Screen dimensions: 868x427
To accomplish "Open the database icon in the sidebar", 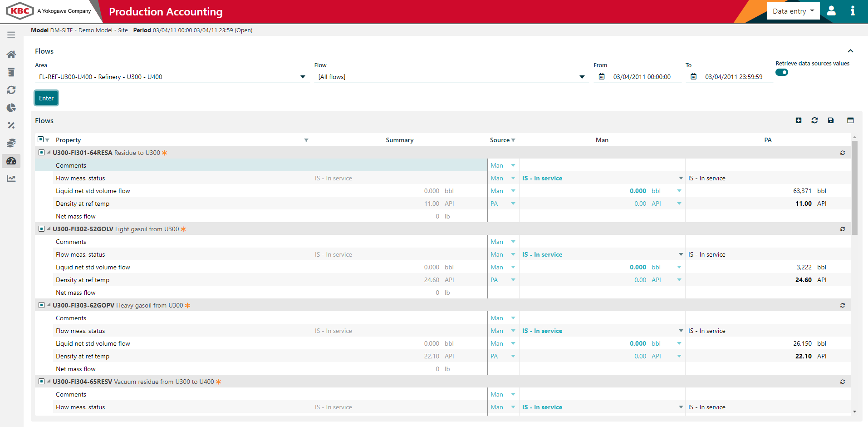I will (x=11, y=143).
